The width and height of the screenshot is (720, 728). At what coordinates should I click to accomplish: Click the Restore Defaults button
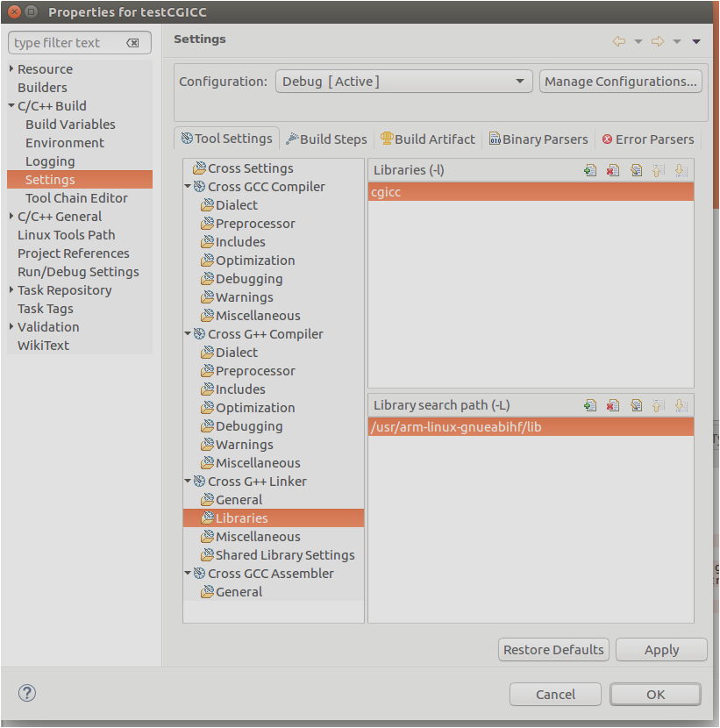553,650
